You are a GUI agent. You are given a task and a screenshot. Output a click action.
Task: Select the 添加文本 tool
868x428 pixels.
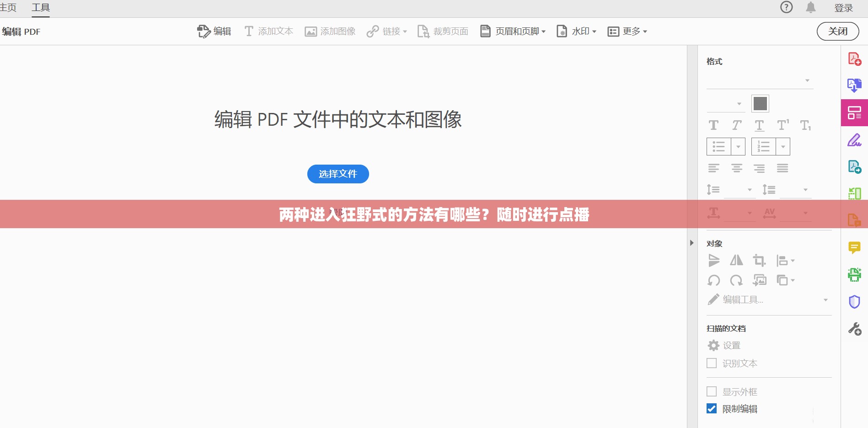[268, 31]
